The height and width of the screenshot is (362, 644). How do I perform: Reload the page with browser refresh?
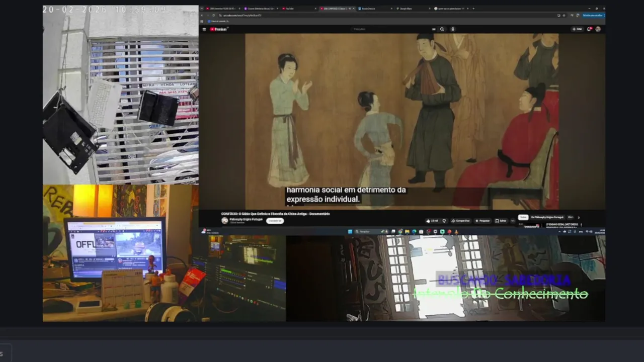[213, 15]
